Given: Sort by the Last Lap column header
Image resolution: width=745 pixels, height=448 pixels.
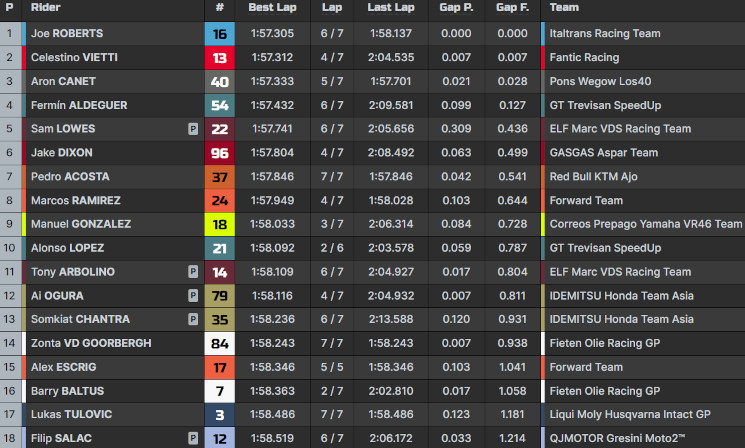Looking at the screenshot, I should click(391, 7).
